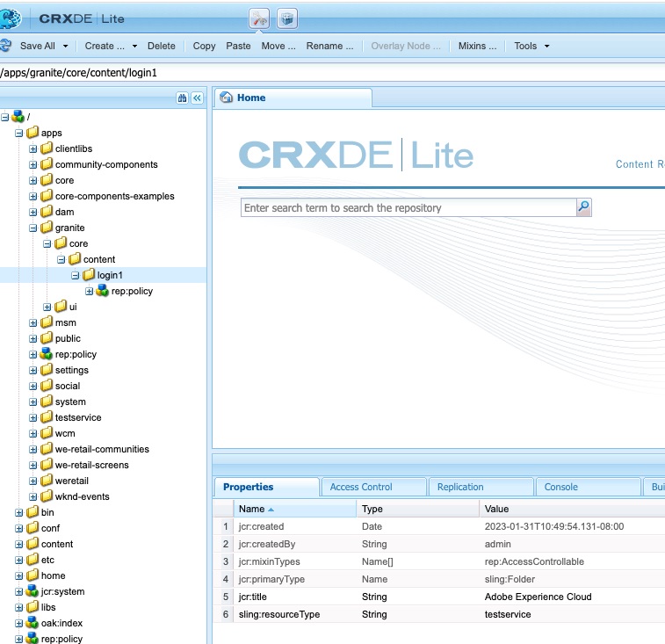Click the Value column header
The width and height of the screenshot is (665, 644).
(572, 509)
